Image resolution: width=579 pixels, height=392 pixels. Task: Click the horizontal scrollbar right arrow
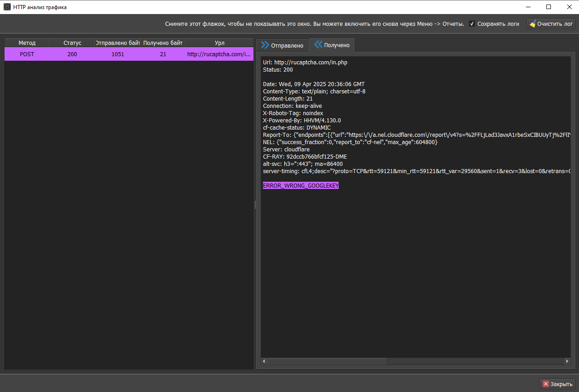pyautogui.click(x=567, y=361)
